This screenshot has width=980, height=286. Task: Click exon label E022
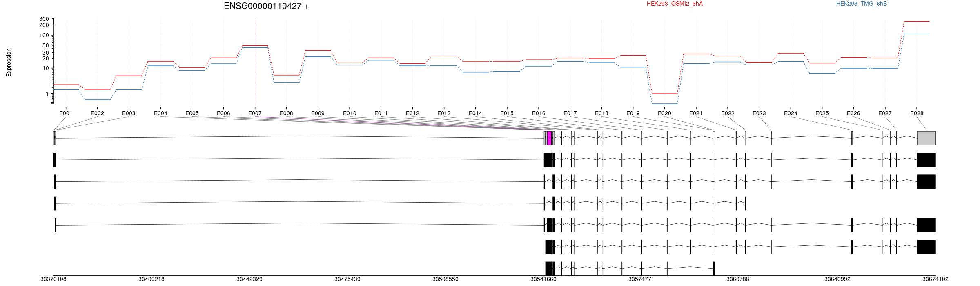click(728, 113)
